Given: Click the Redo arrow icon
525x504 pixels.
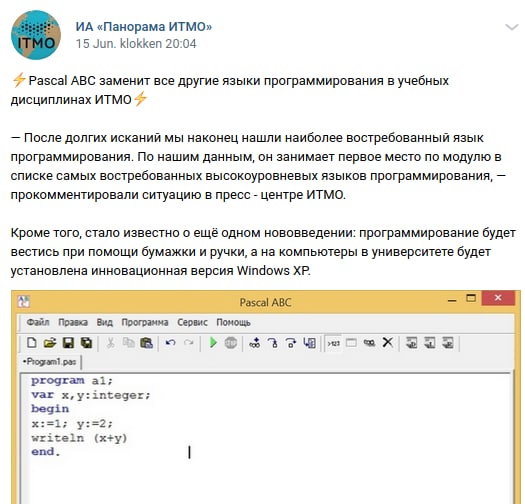Looking at the screenshot, I should pyautogui.click(x=189, y=343).
